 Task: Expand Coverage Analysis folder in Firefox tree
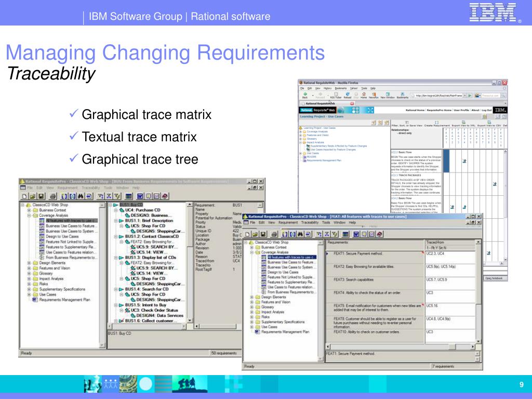301,131
